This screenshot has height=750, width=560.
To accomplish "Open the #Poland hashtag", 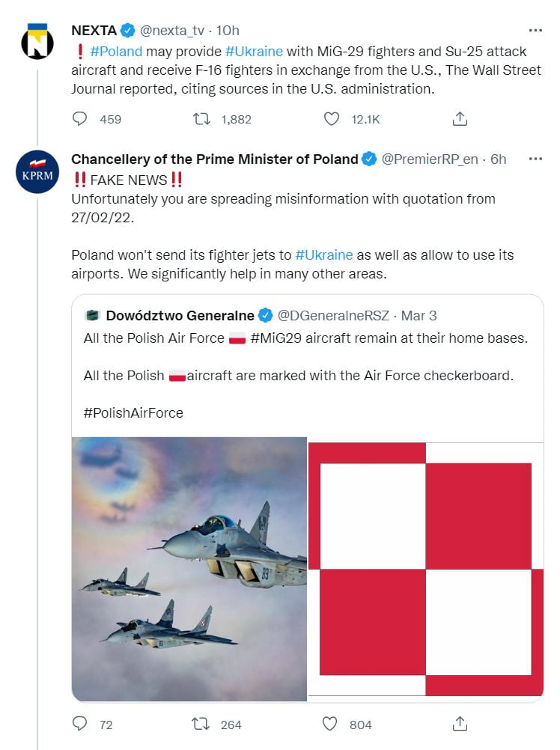I will (x=116, y=52).
